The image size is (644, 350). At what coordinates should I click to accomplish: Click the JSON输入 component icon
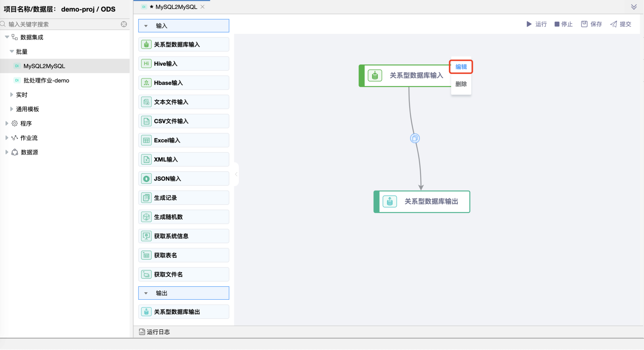(146, 179)
